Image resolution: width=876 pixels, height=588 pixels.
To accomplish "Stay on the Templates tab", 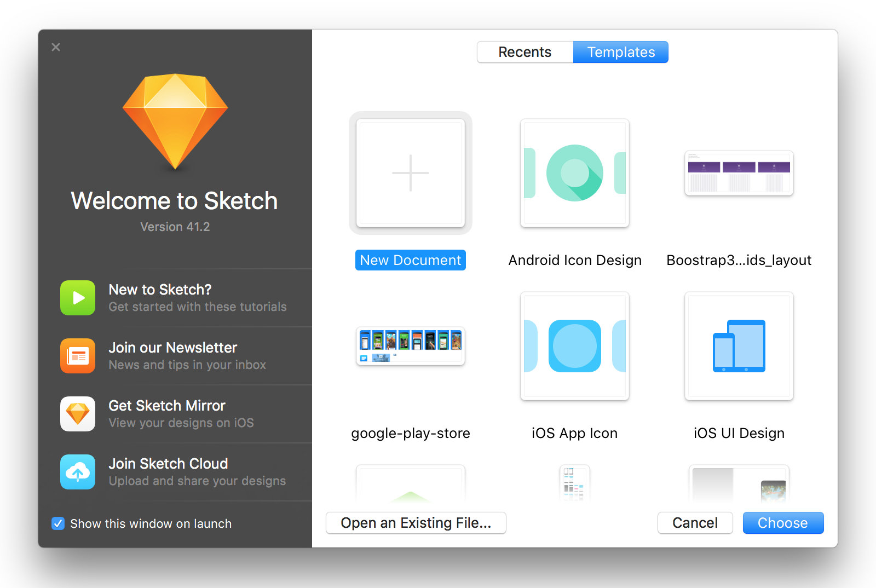I will tap(621, 52).
